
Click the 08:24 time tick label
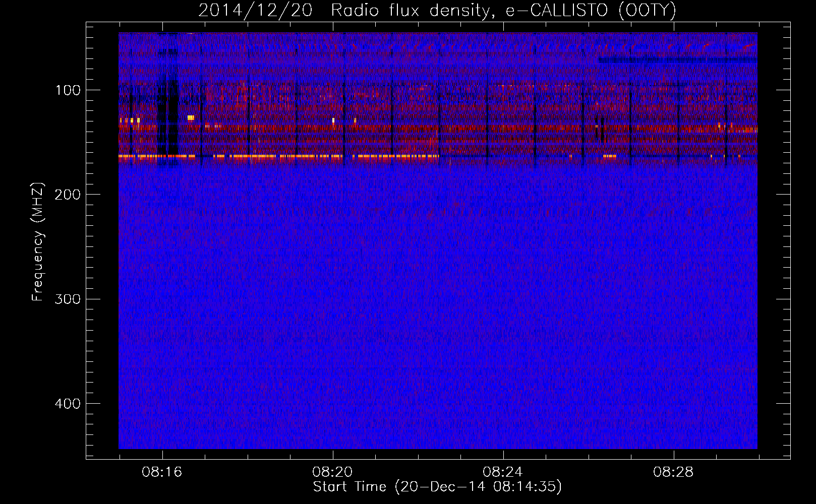point(503,472)
